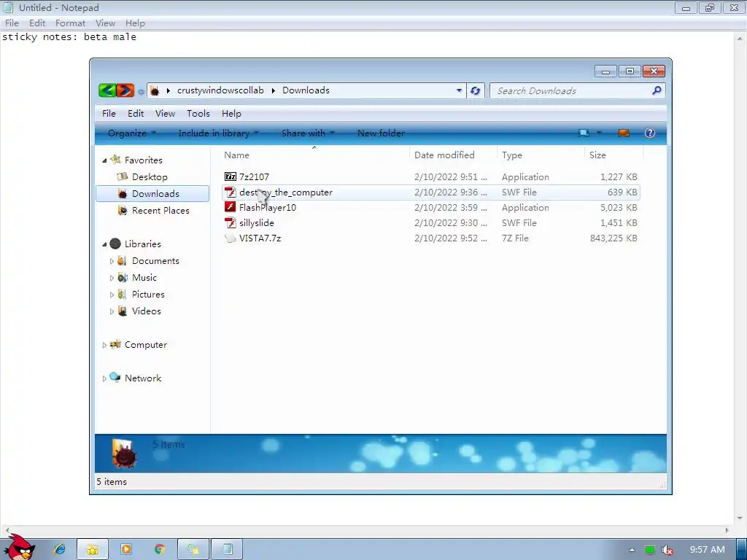Expand the Network tree node
This screenshot has width=747, height=560.
click(104, 378)
